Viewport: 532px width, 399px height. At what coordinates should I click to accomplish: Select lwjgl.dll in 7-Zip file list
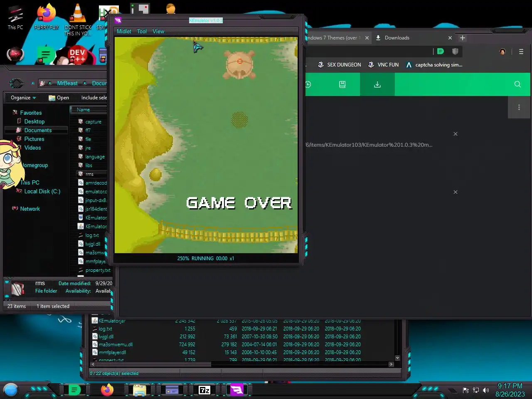(106, 337)
